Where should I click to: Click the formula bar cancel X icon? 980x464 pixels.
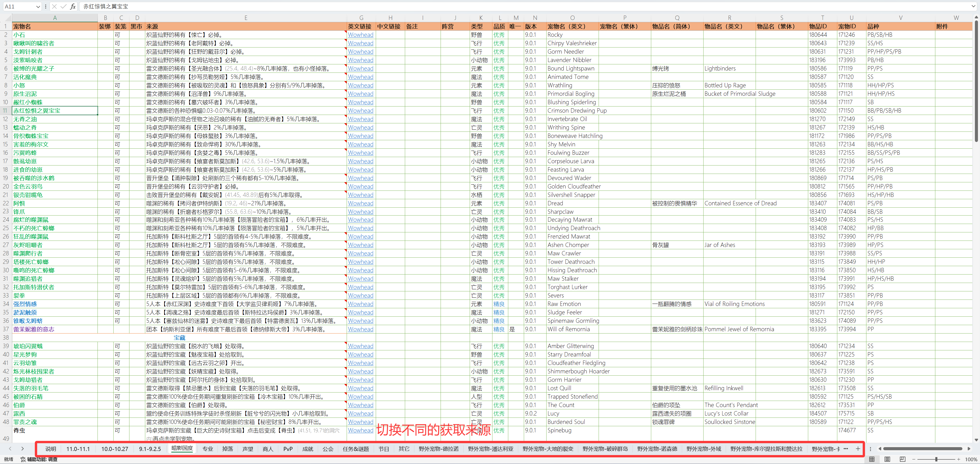tap(54, 6)
